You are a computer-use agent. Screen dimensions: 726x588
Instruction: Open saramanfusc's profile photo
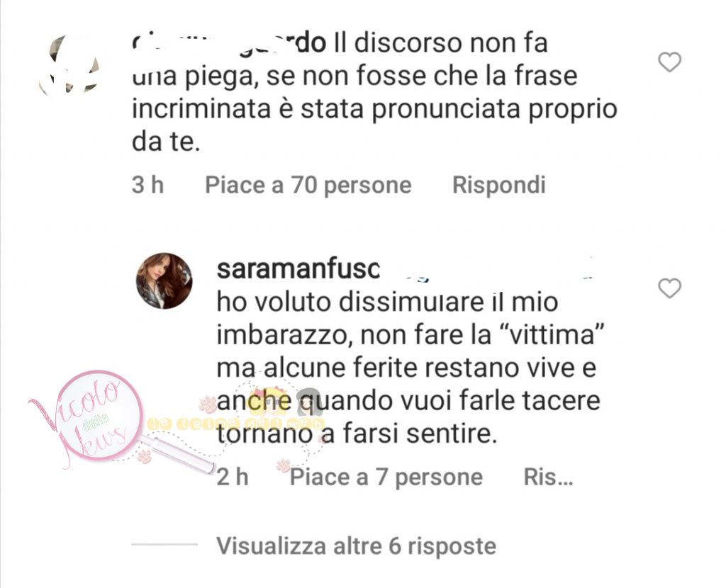164,281
